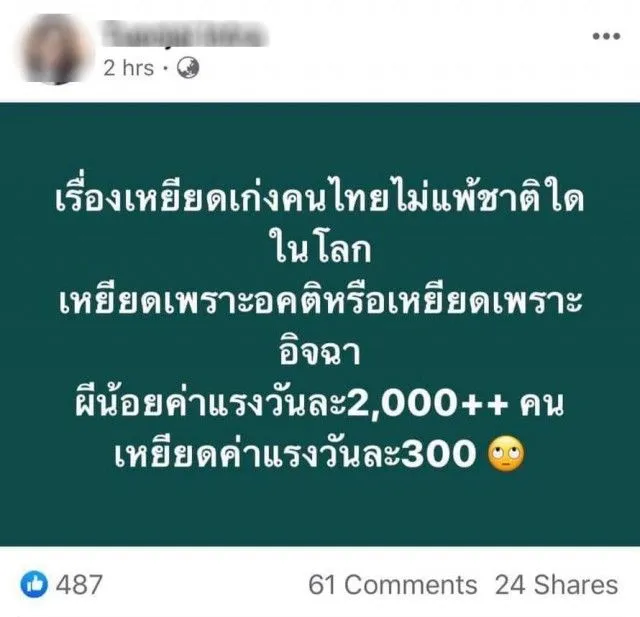View the 24 Shares list
This screenshot has width=640, height=617.
556,584
